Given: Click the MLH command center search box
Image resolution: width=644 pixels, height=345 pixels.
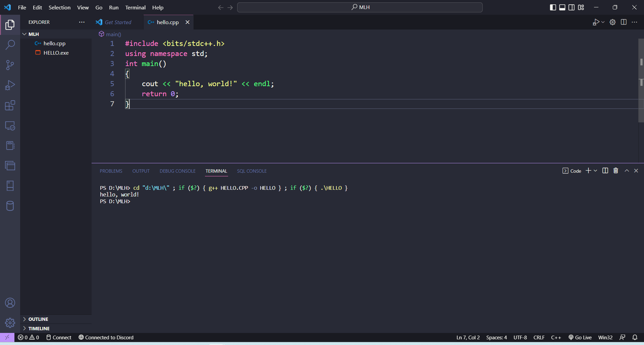Looking at the screenshot, I should tap(360, 7).
